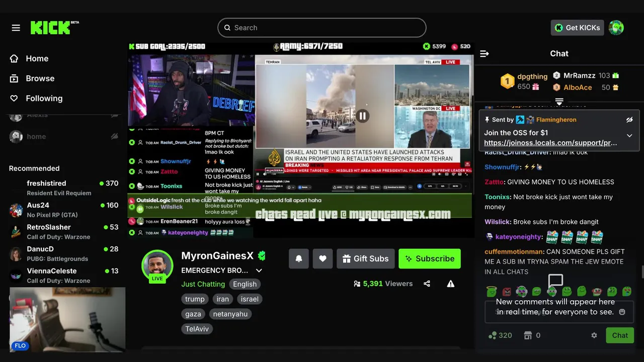The width and height of the screenshot is (644, 362).
Task: Click Flamingheron pinned sender name
Action: pos(556,120)
